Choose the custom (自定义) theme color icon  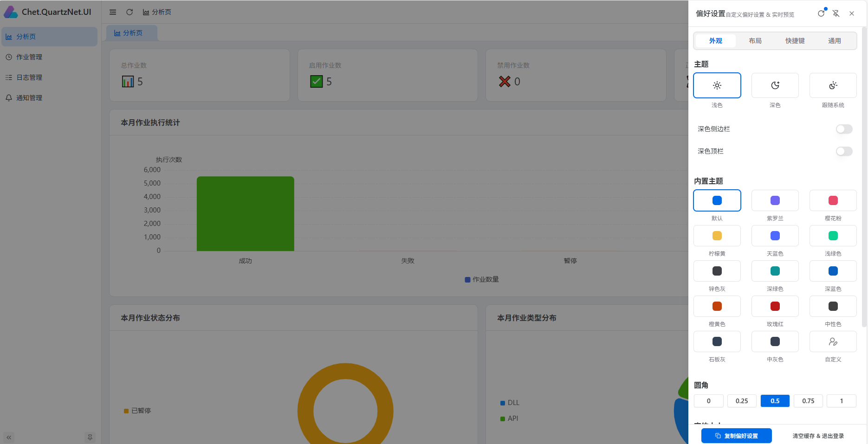833,341
